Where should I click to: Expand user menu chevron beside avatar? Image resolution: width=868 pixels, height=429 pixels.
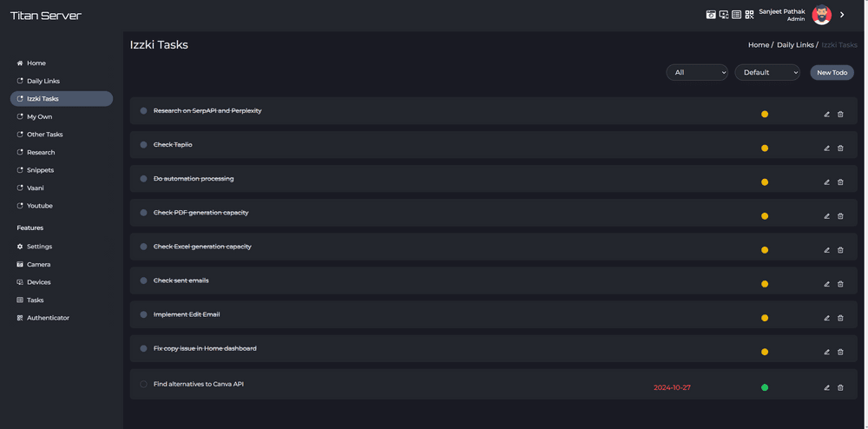click(842, 15)
